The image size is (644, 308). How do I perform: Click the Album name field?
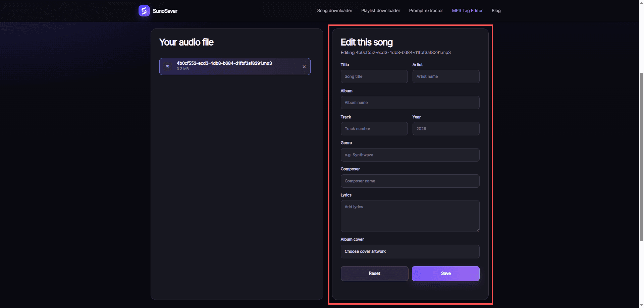[410, 103]
